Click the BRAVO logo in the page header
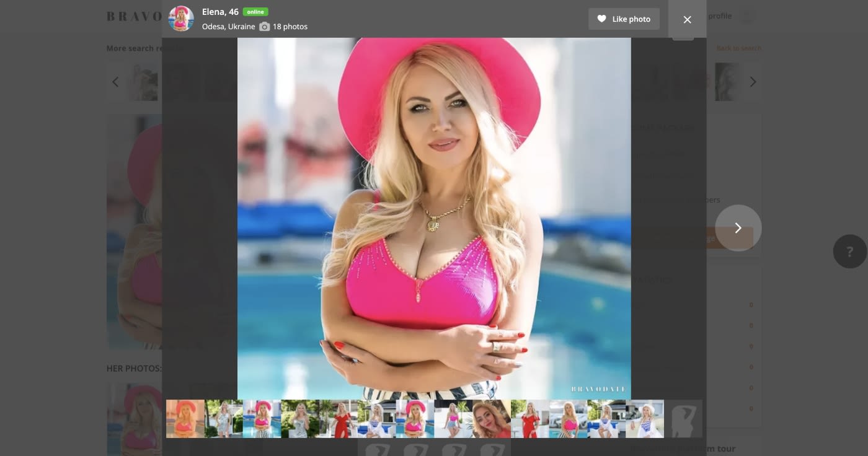The height and width of the screenshot is (456, 868). [x=135, y=17]
